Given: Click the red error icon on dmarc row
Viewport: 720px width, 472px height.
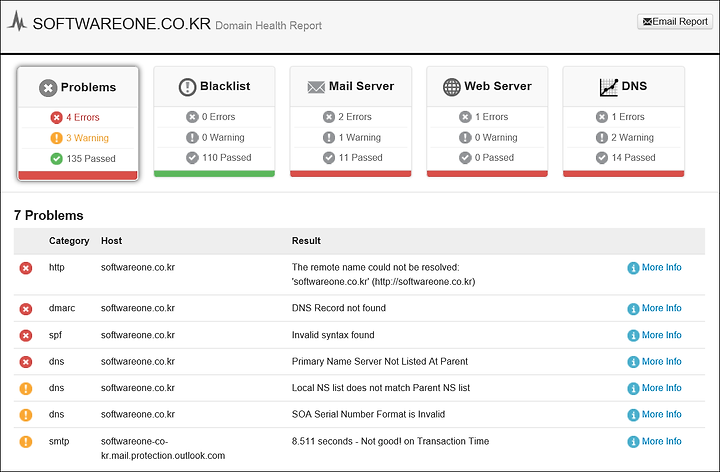Looking at the screenshot, I should [26, 309].
